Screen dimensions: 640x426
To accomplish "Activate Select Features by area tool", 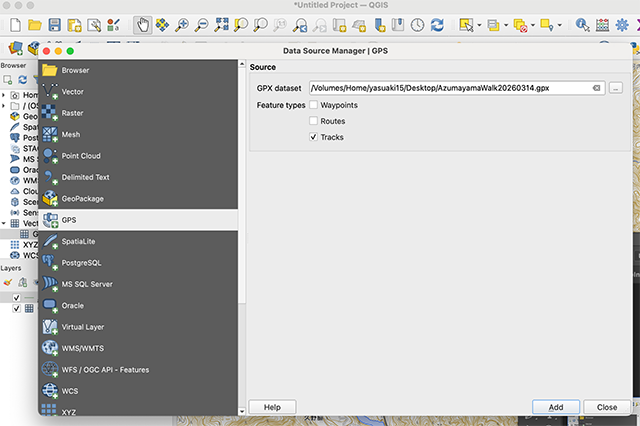I will [466, 25].
